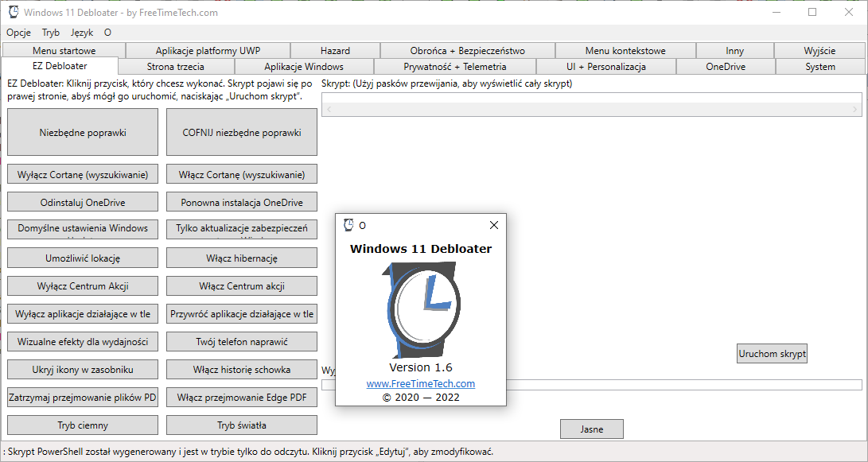The image size is (868, 462).
Task: Click Wyłącz aplikacje działające w tle
Action: click(x=83, y=314)
